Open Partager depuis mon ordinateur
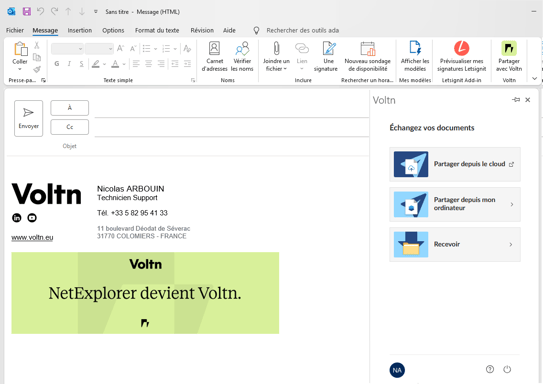This screenshot has height=384, width=543. (455, 204)
